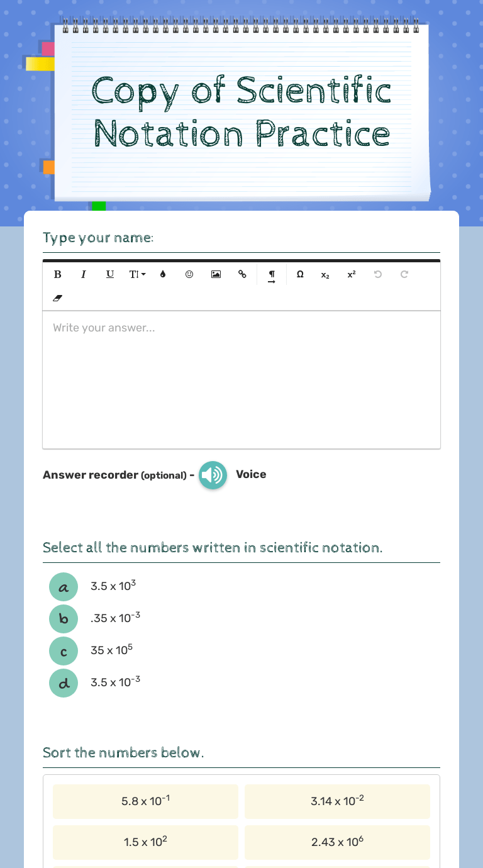Open the paragraph format menu
Viewport: 483px width, 868px height.
tap(272, 276)
